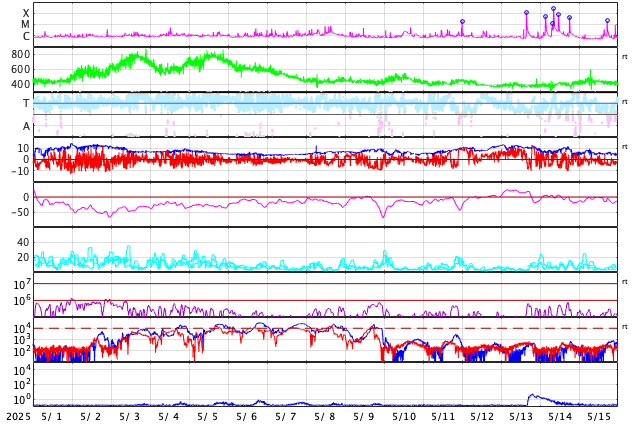Click the 5/ 1 date label
The image size is (634, 424).
click(52, 417)
